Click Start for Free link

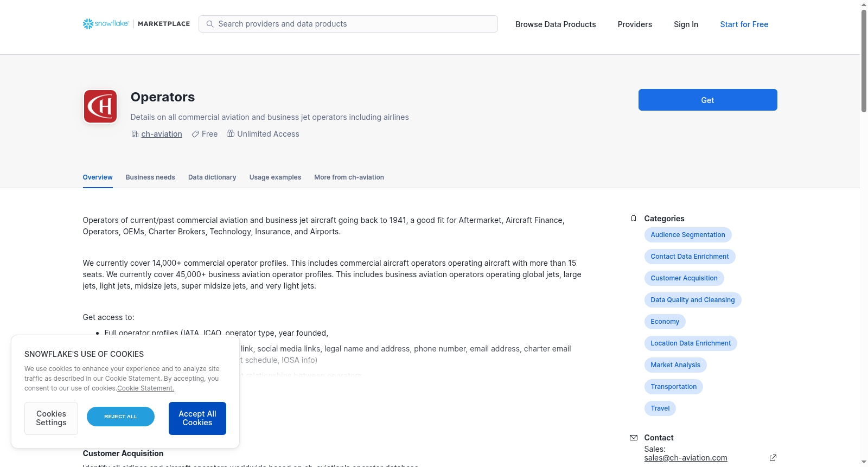click(x=744, y=24)
